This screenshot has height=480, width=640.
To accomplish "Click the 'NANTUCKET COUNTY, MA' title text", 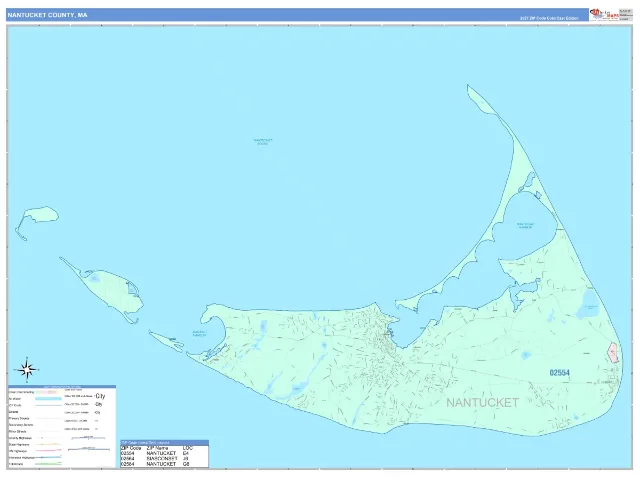I will click(47, 15).
